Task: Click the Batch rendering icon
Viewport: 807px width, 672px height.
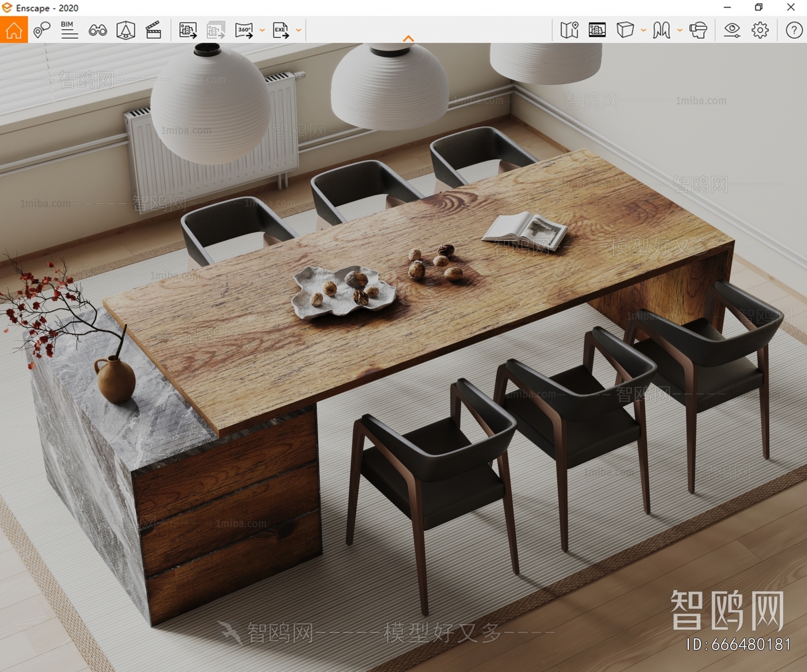Action: (216, 30)
